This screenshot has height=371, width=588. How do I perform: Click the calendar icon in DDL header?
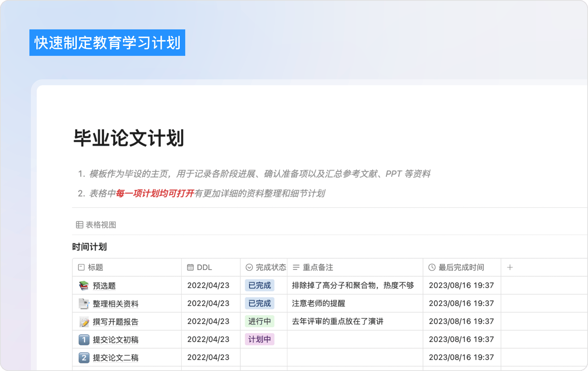click(x=190, y=267)
